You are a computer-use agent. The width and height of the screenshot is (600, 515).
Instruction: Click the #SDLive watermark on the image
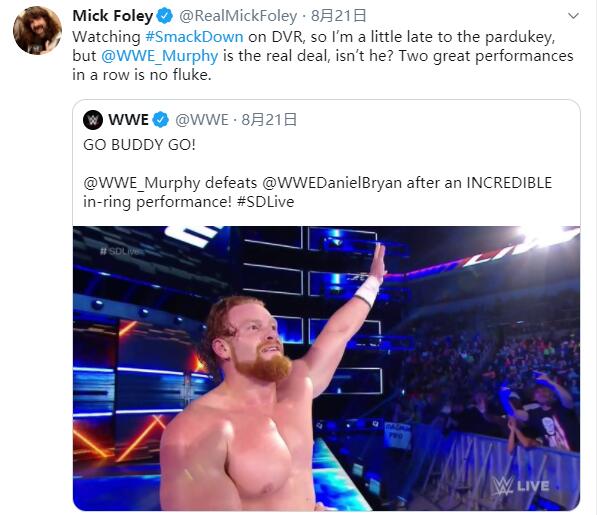tap(120, 251)
